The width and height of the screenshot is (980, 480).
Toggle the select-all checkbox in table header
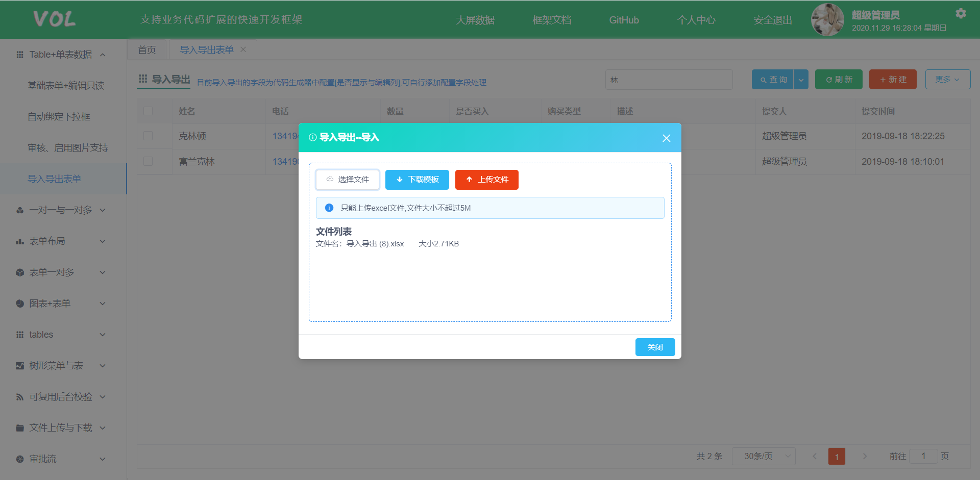tap(148, 111)
